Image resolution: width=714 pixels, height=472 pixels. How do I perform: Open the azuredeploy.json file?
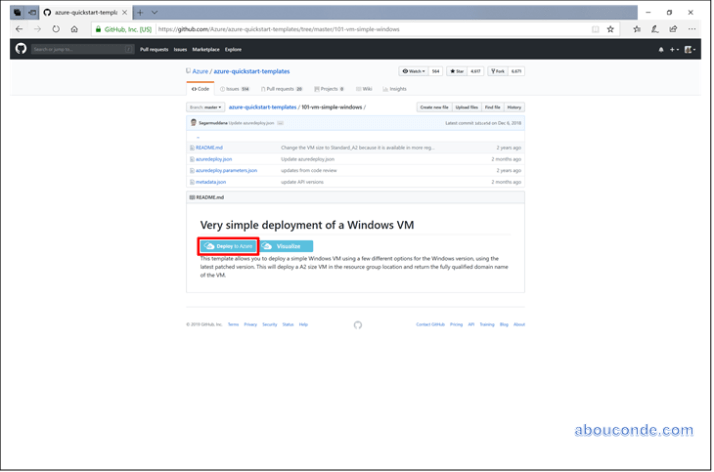(214, 159)
